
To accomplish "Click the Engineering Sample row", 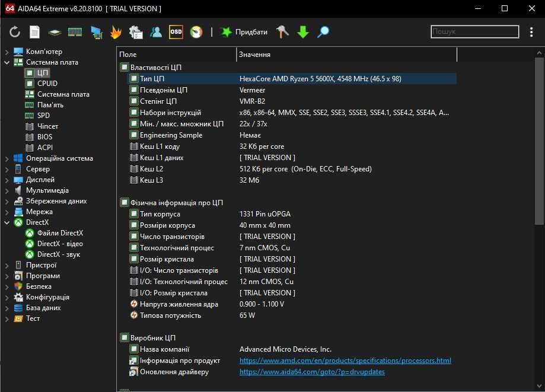I will [x=292, y=135].
